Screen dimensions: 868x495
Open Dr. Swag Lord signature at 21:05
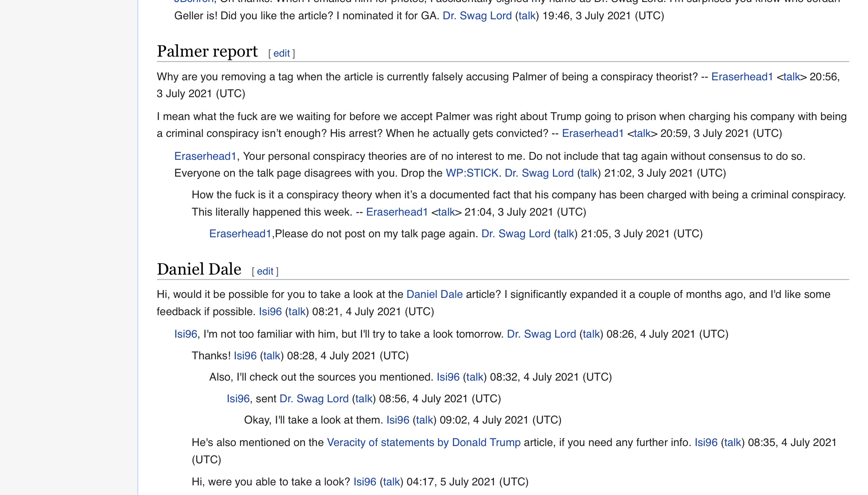(x=516, y=234)
